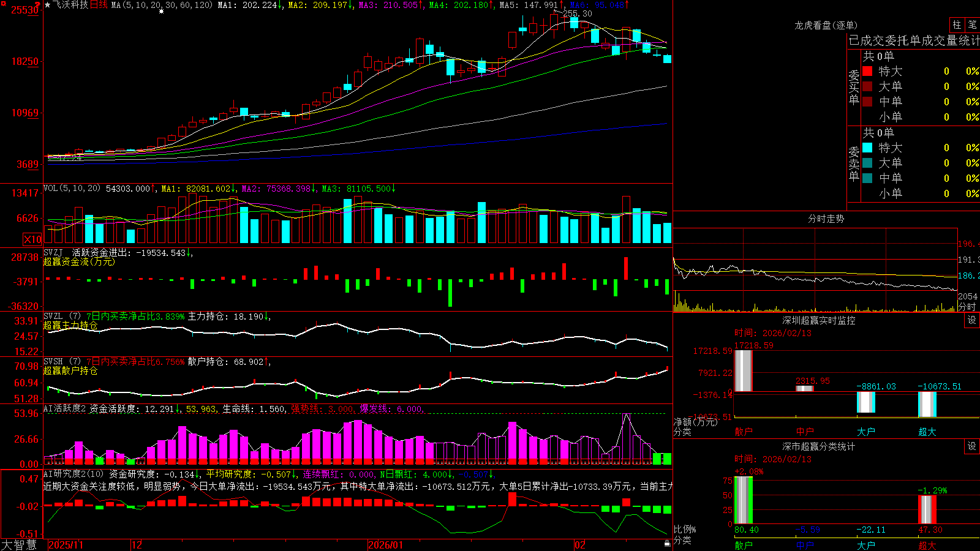Click the SVSH 散户持仓 indicator label
980x551 pixels.
coord(62,362)
